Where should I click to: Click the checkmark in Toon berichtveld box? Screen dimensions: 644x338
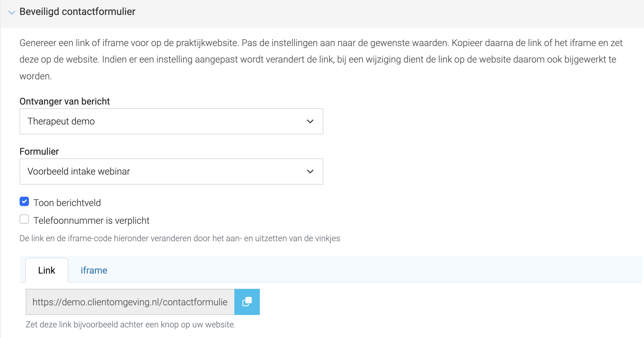click(24, 202)
